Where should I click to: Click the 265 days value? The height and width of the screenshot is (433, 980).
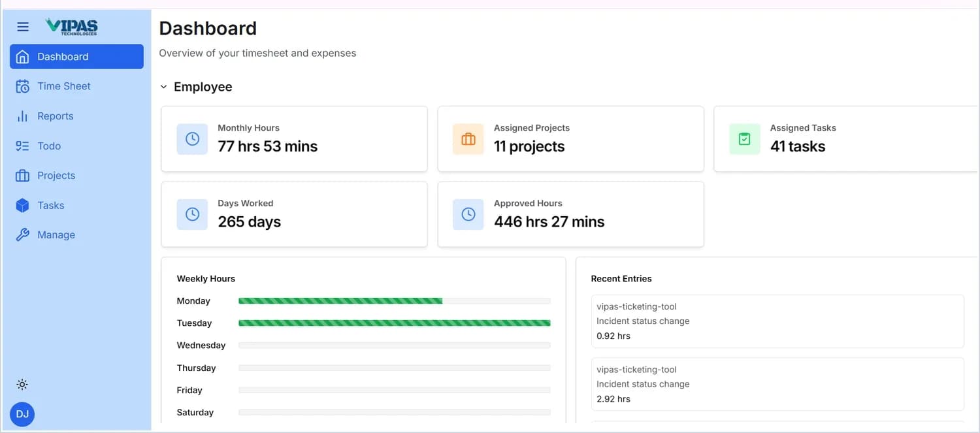250,222
